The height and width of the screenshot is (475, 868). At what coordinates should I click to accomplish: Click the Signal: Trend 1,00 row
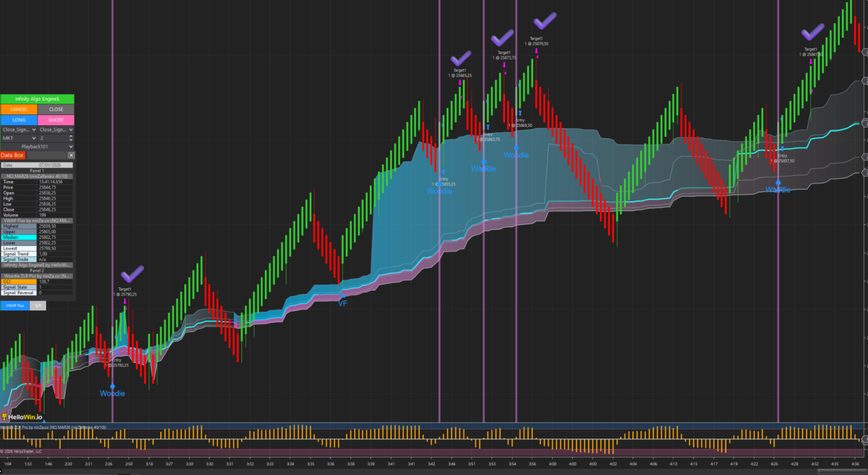click(x=37, y=254)
